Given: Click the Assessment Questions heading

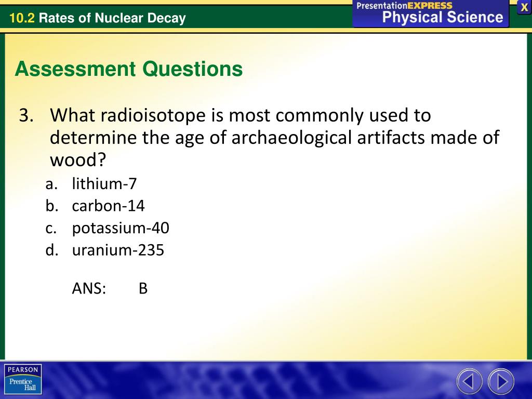Looking at the screenshot, I should 129,69.
